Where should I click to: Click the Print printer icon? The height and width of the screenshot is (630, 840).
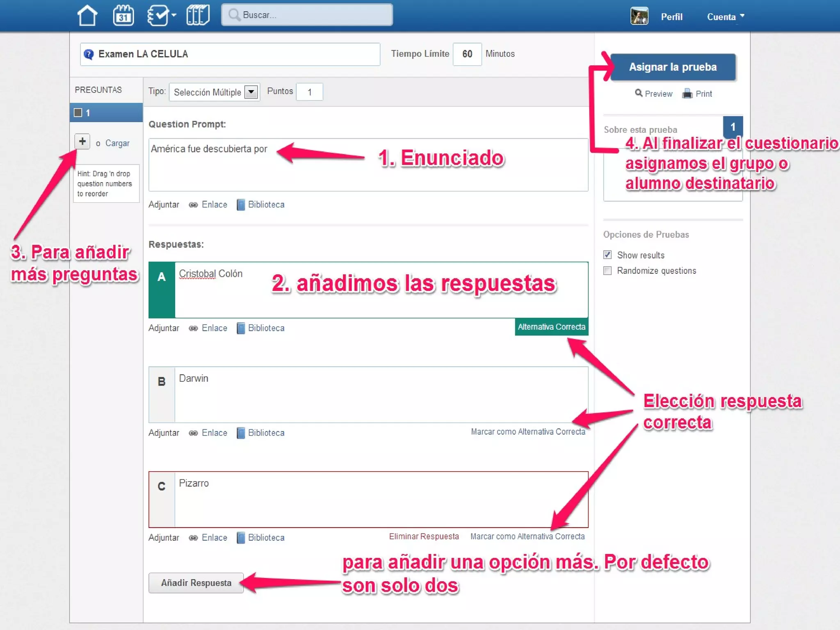point(687,94)
